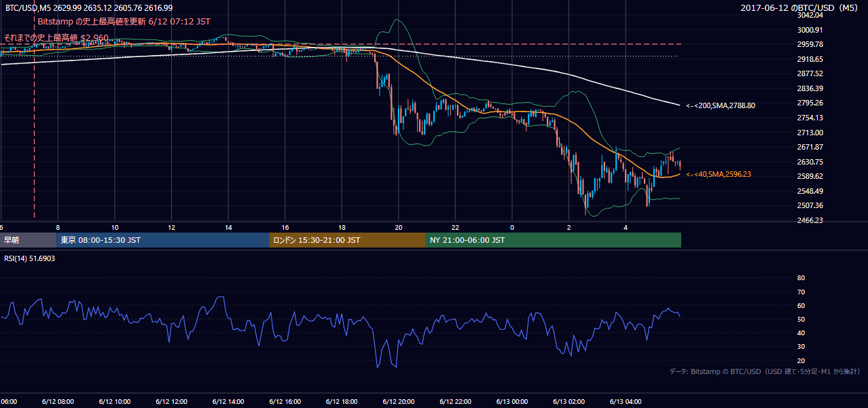This screenshot has height=408, width=868.
Task: Click RSI scale value 70
Action: click(x=801, y=292)
